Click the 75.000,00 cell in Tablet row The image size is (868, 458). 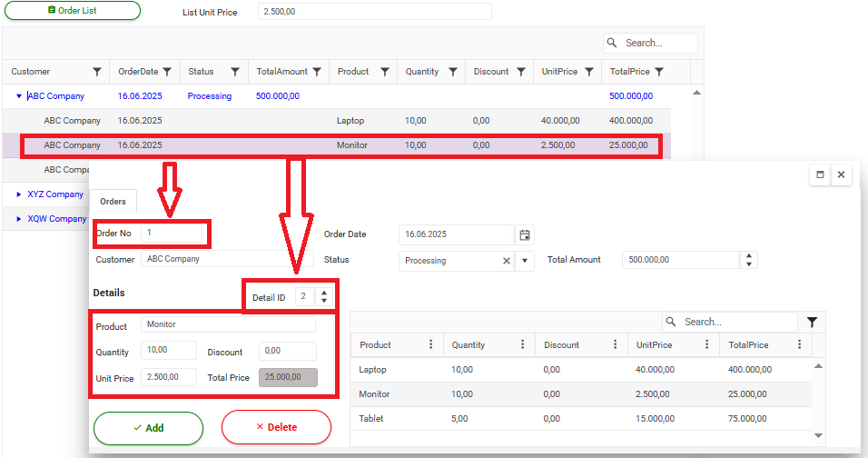(x=747, y=419)
